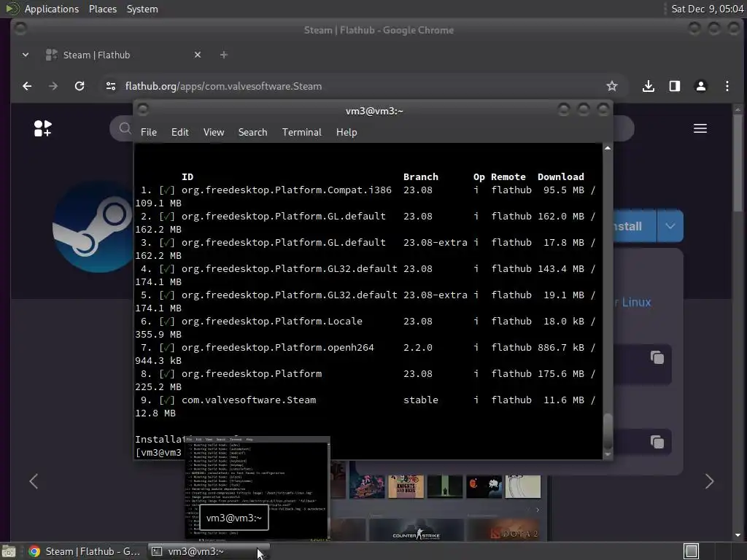The height and width of the screenshot is (560, 747).
Task: Click the Steam logo on Flathub page
Action: [x=93, y=227]
